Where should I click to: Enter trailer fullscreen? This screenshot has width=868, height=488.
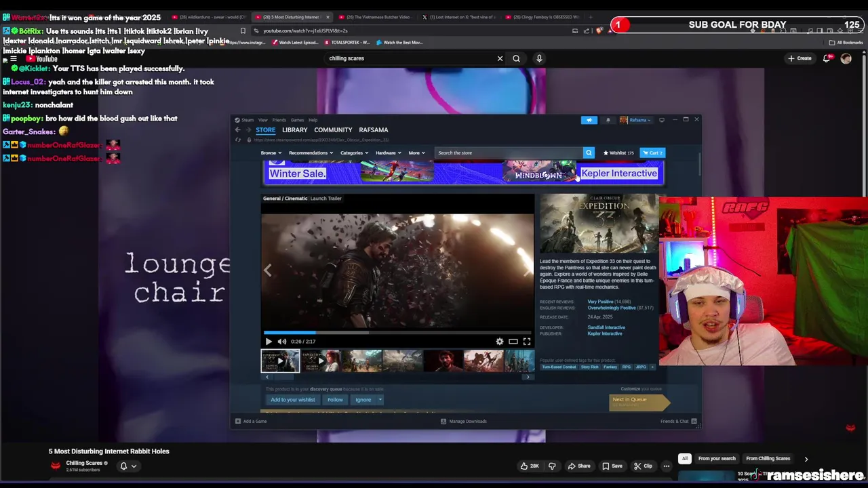pyautogui.click(x=527, y=342)
